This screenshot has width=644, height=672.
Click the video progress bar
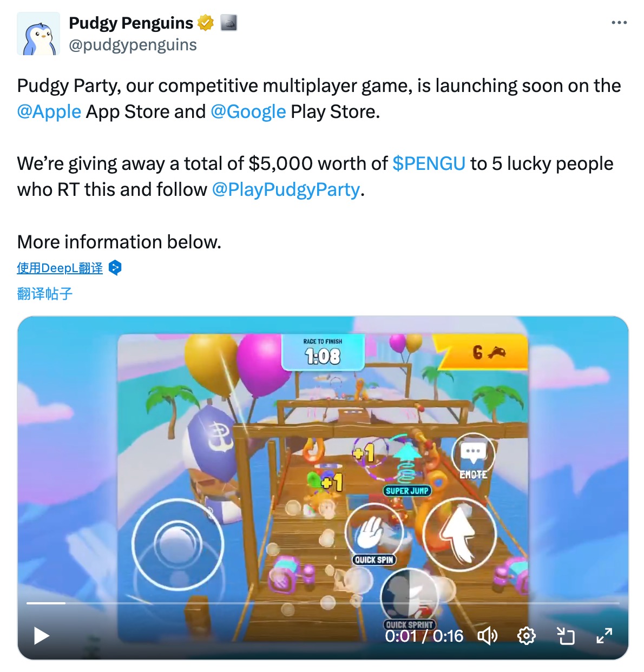click(x=323, y=603)
